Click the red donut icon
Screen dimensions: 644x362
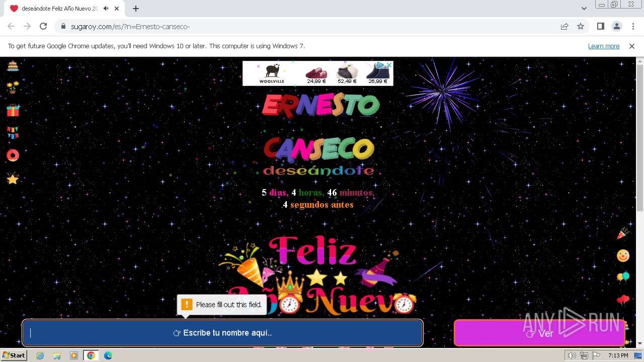[x=13, y=155]
